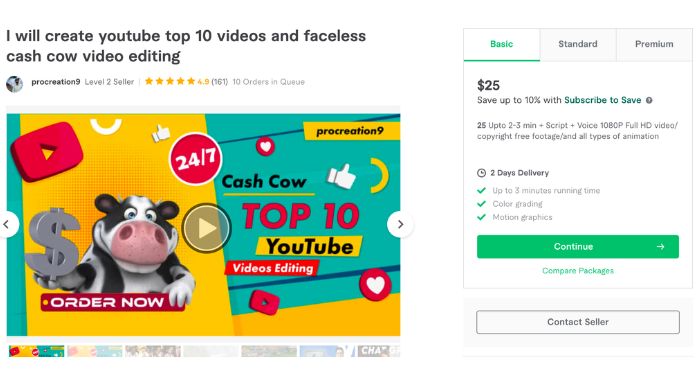Play the gig preview video
Image resolution: width=700 pixels, height=380 pixels.
pyautogui.click(x=206, y=228)
